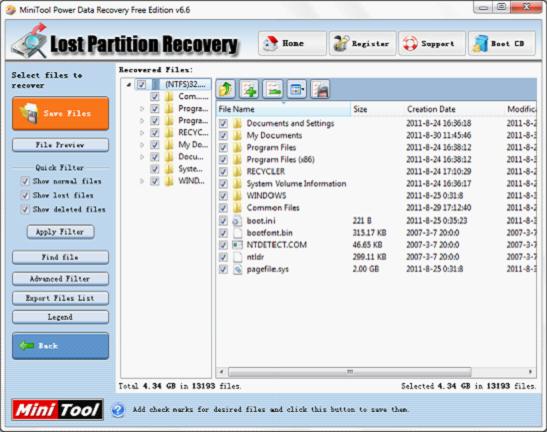Uncheck the pagefile.sys row checkbox
The height and width of the screenshot is (432, 547).
pos(223,269)
